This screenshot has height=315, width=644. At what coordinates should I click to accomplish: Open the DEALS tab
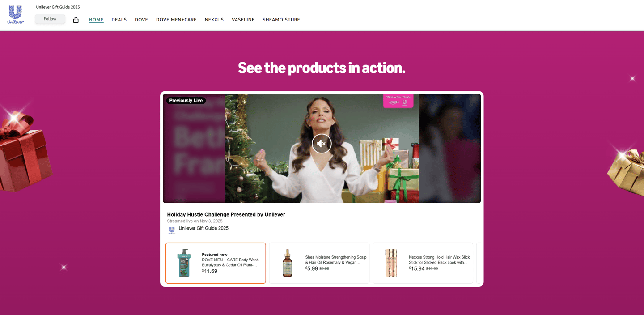[119, 20]
